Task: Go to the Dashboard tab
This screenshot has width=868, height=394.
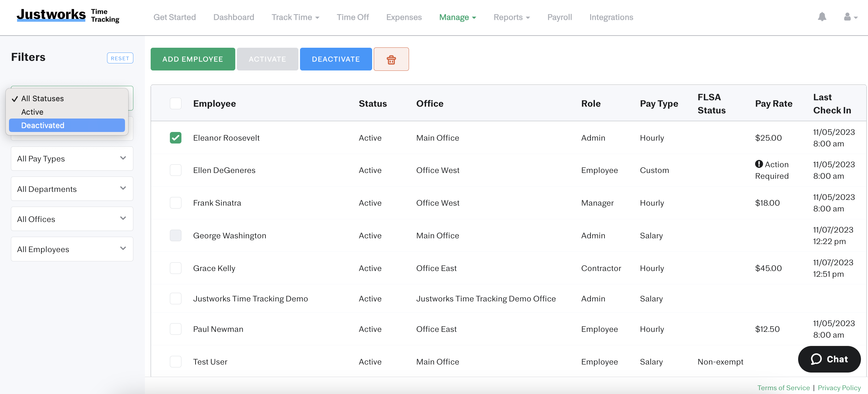Action: click(234, 17)
